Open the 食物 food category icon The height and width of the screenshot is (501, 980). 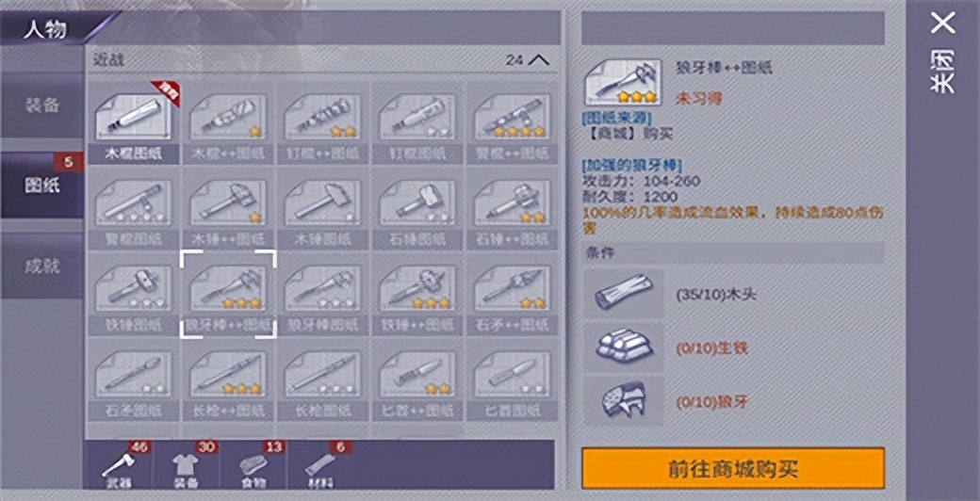tap(253, 465)
